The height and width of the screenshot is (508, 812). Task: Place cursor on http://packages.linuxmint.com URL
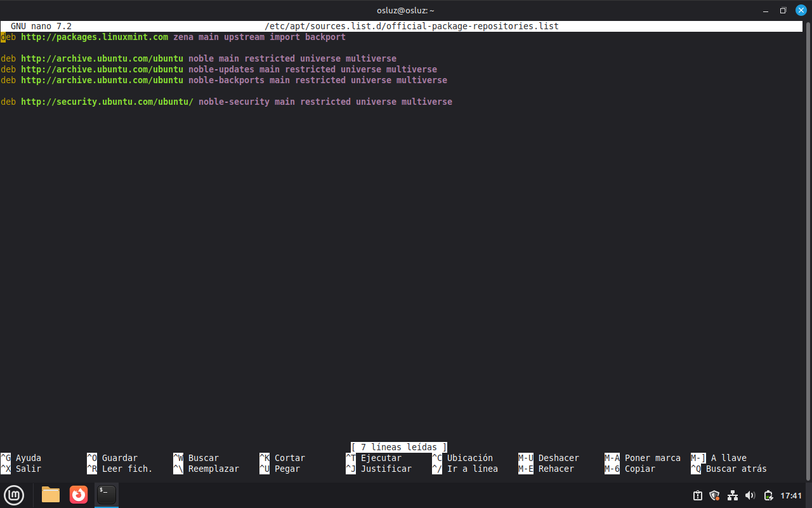tap(95, 37)
